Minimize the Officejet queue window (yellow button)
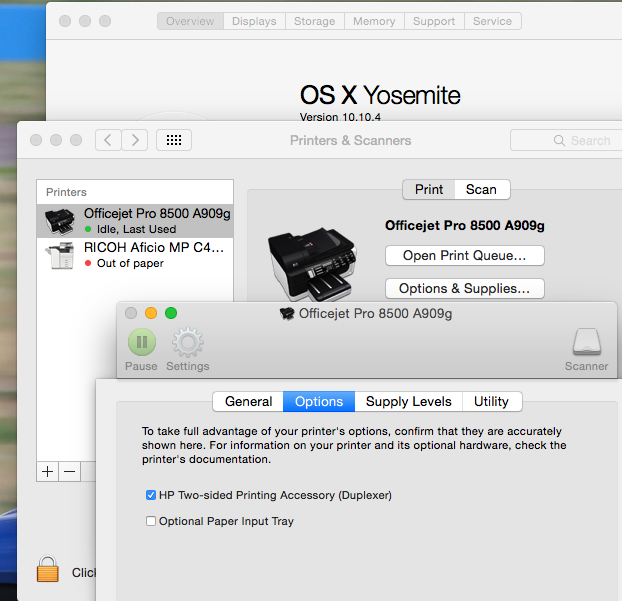Viewport: 622px width, 601px height. [151, 313]
